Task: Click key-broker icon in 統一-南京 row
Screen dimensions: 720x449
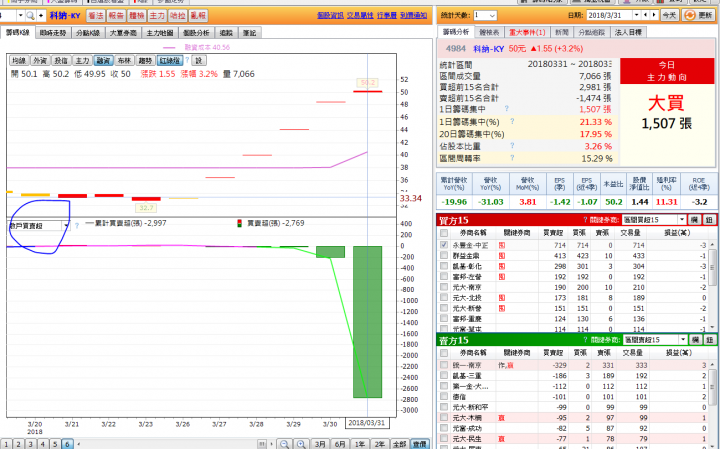Action: [506, 365]
